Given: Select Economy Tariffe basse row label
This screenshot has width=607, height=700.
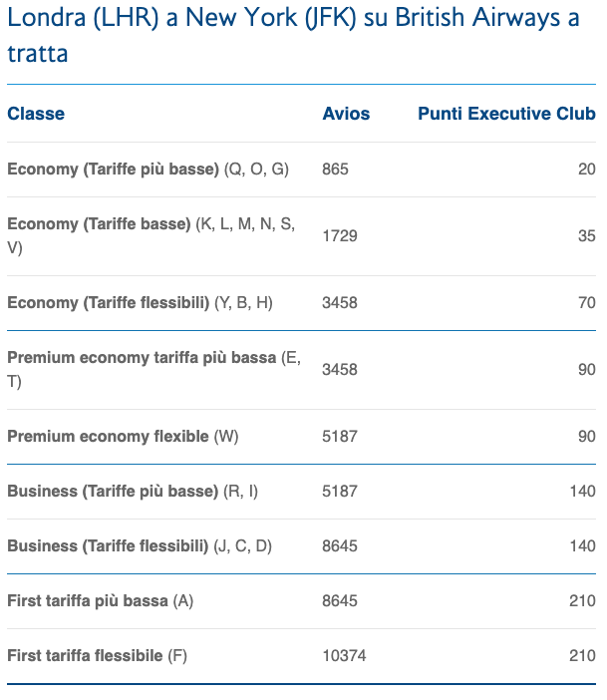Looking at the screenshot, I should coord(151,235).
